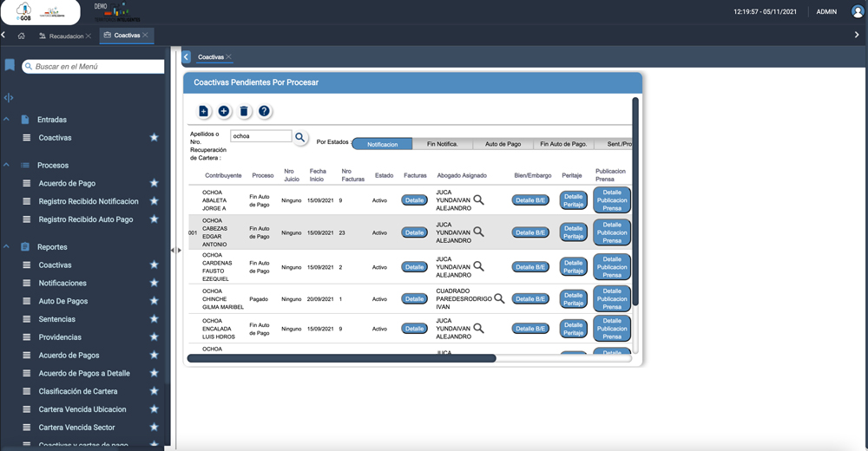The height and width of the screenshot is (451, 868).
Task: Click the home icon in the tab bar
Action: [21, 36]
